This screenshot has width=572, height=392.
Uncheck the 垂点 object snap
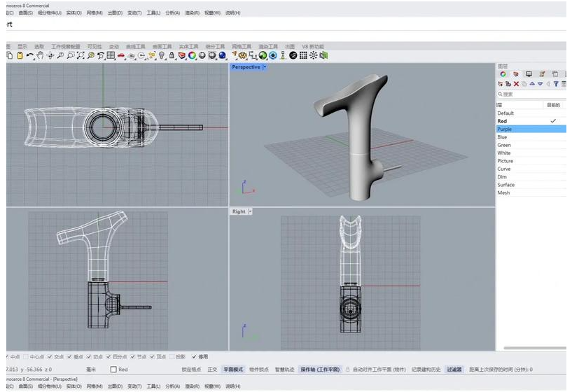point(69,356)
